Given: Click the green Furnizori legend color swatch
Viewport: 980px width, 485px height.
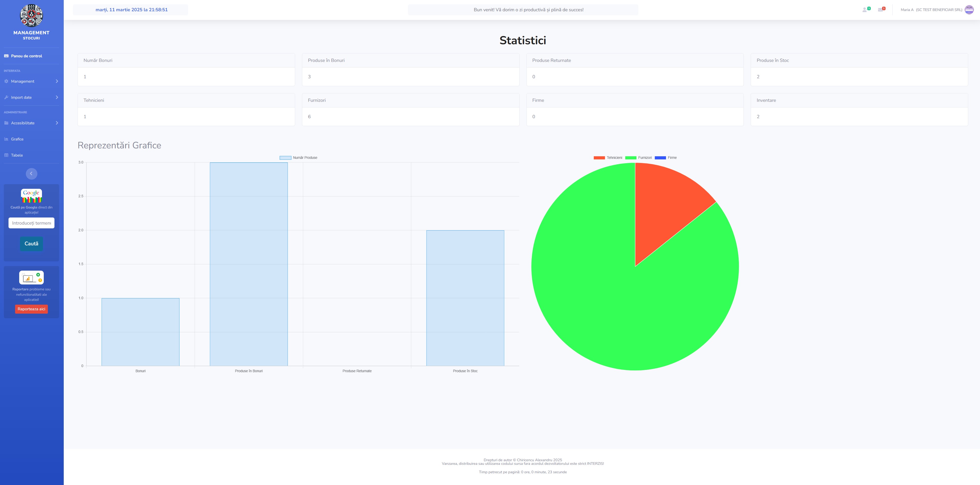Looking at the screenshot, I should click(631, 158).
